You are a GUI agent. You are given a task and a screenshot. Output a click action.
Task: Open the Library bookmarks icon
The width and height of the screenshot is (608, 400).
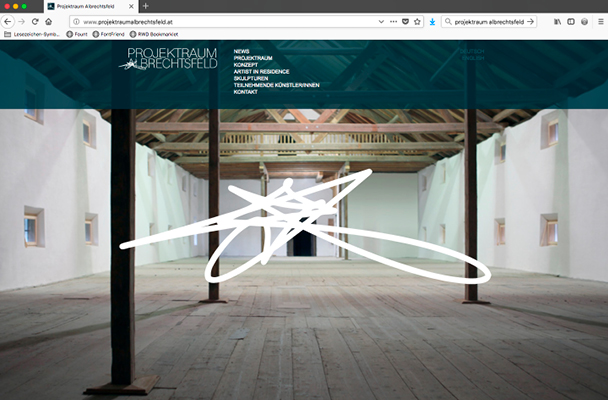[x=557, y=21]
